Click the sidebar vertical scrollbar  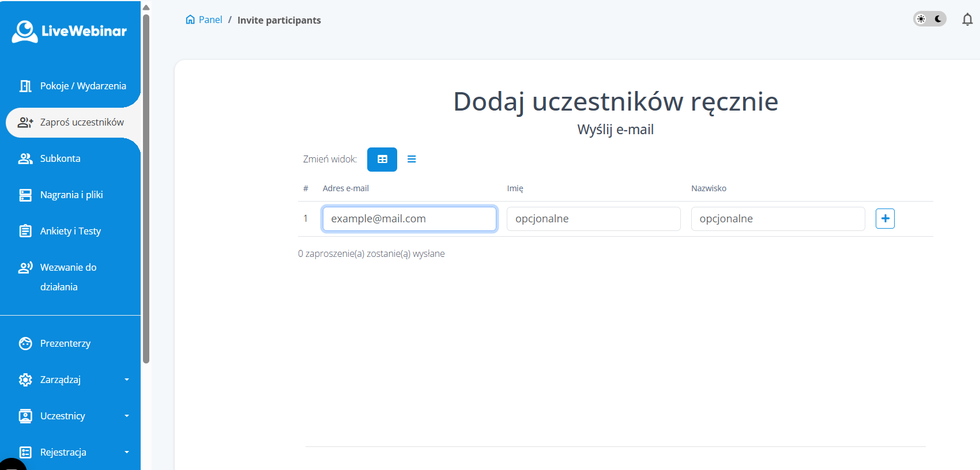[x=146, y=190]
